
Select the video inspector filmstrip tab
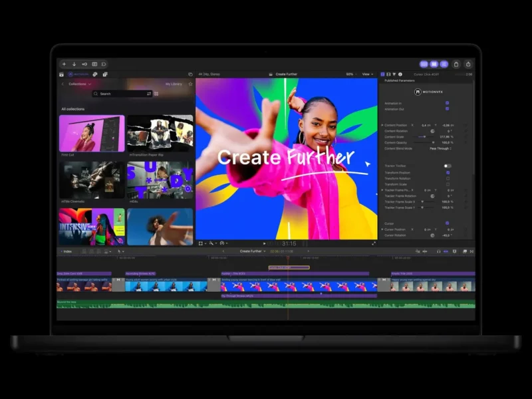(x=388, y=74)
